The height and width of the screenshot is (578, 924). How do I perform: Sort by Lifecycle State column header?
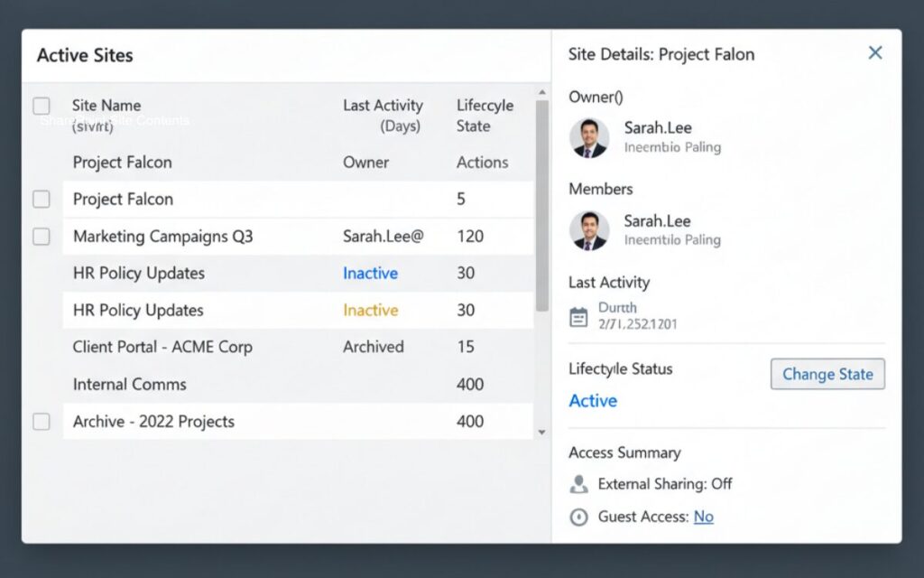point(485,116)
